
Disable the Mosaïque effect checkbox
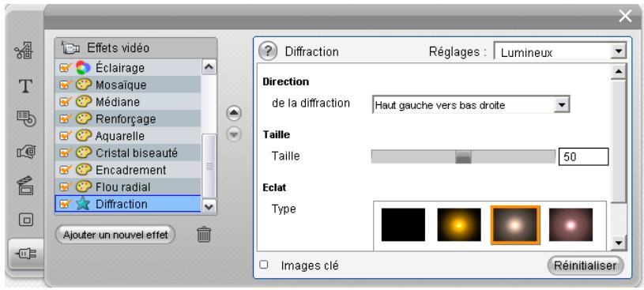[66, 85]
